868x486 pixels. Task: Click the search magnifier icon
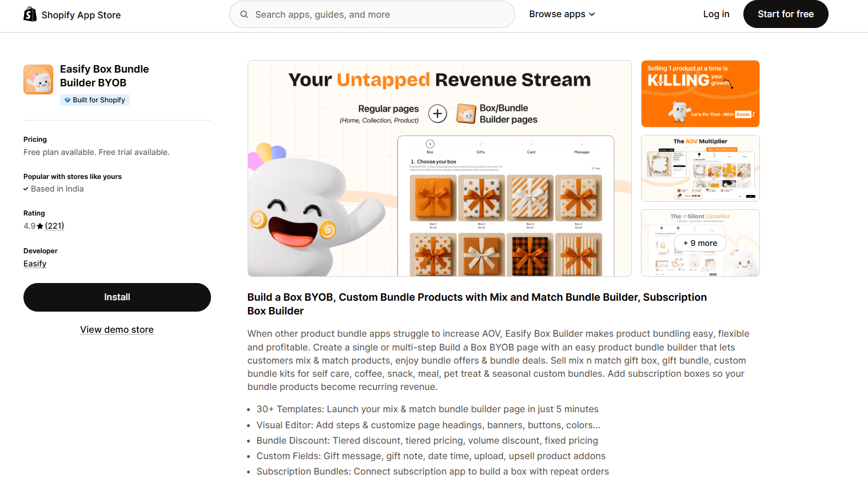click(244, 14)
